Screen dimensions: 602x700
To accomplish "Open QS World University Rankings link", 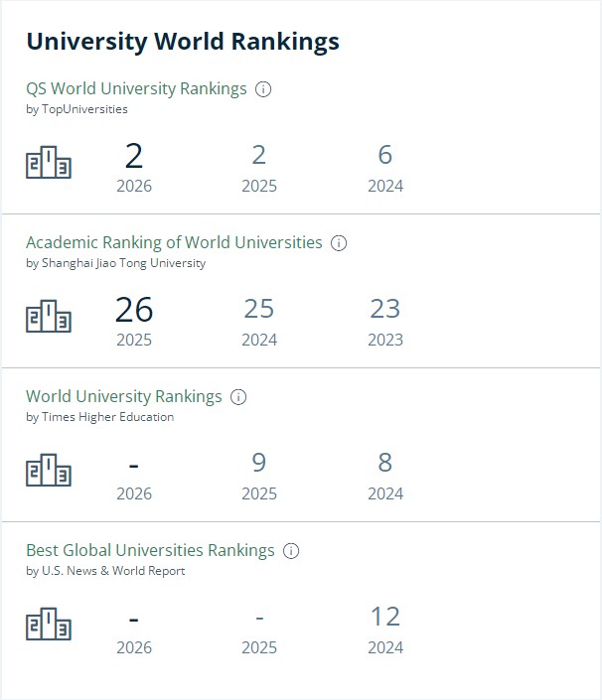I will (136, 88).
